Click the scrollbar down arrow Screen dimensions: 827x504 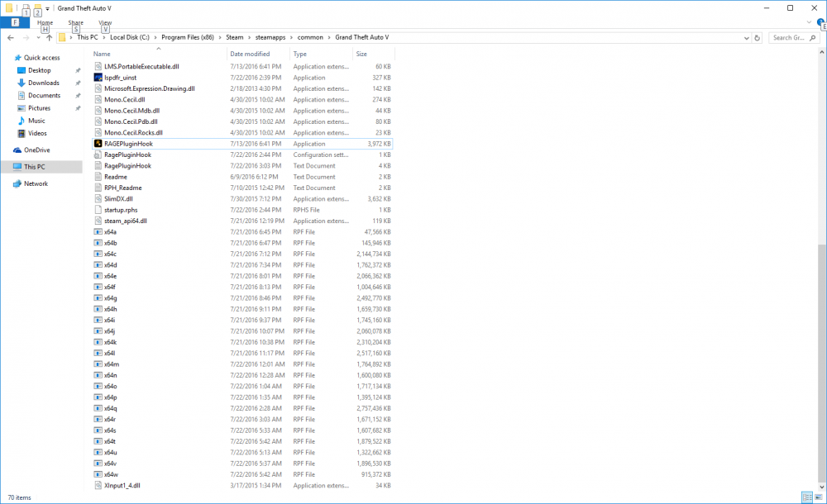(x=822, y=487)
